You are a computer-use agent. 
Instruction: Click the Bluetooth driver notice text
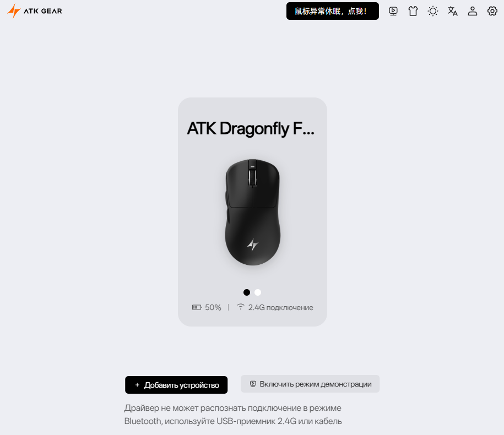[233, 415]
